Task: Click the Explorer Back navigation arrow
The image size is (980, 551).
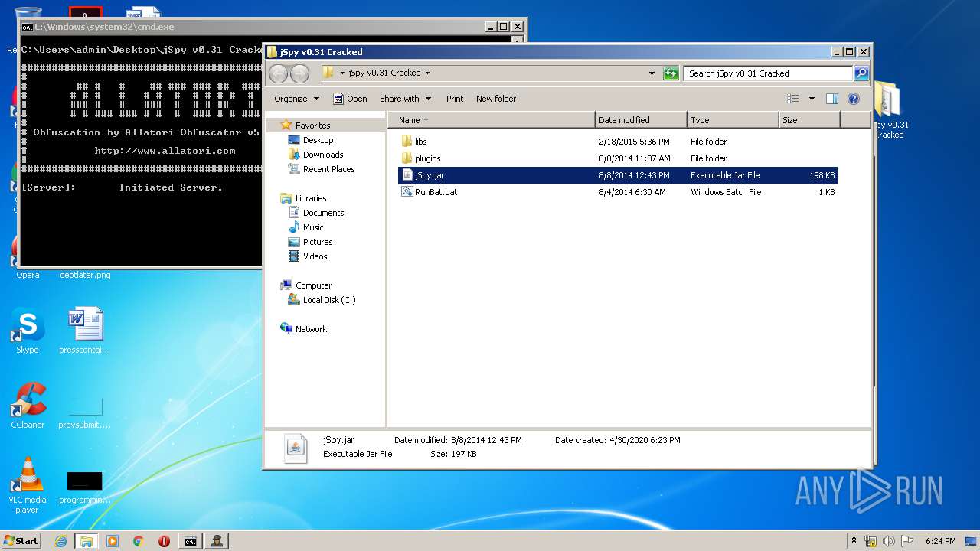Action: tap(278, 73)
